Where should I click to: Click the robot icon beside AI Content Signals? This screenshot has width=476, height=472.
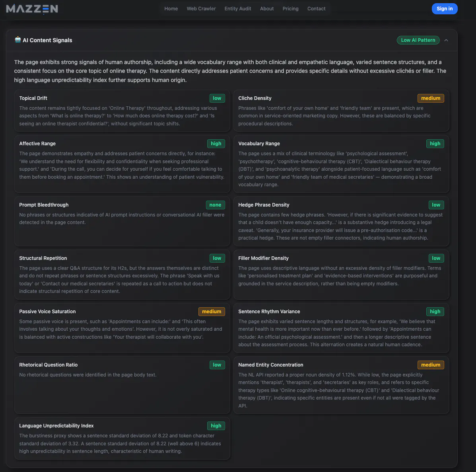click(x=17, y=40)
